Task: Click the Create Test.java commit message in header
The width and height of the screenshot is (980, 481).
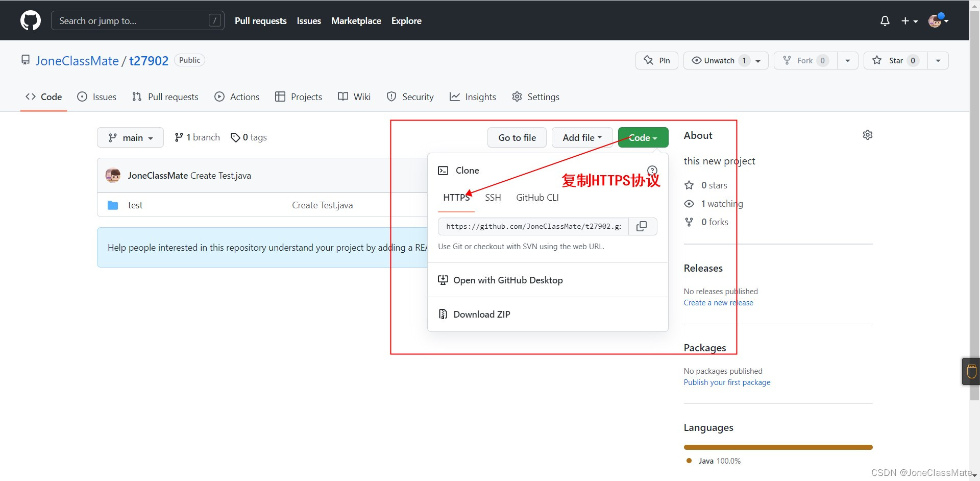Action: coord(220,176)
